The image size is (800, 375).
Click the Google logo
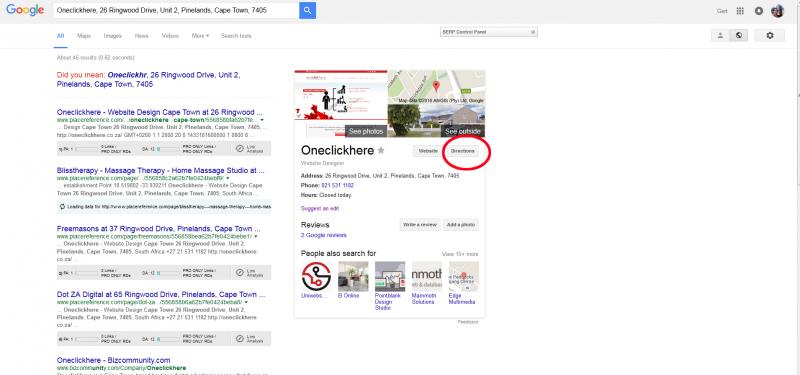click(25, 10)
